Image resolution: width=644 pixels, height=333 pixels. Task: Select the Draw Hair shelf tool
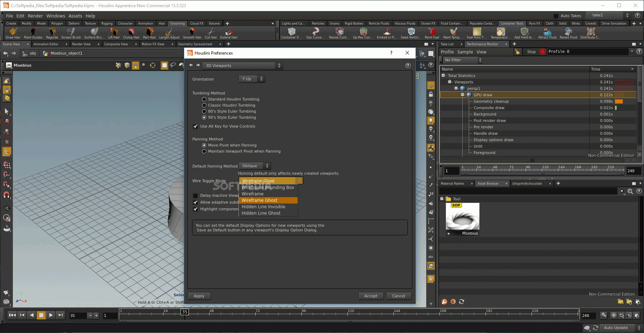pyautogui.click(x=13, y=33)
